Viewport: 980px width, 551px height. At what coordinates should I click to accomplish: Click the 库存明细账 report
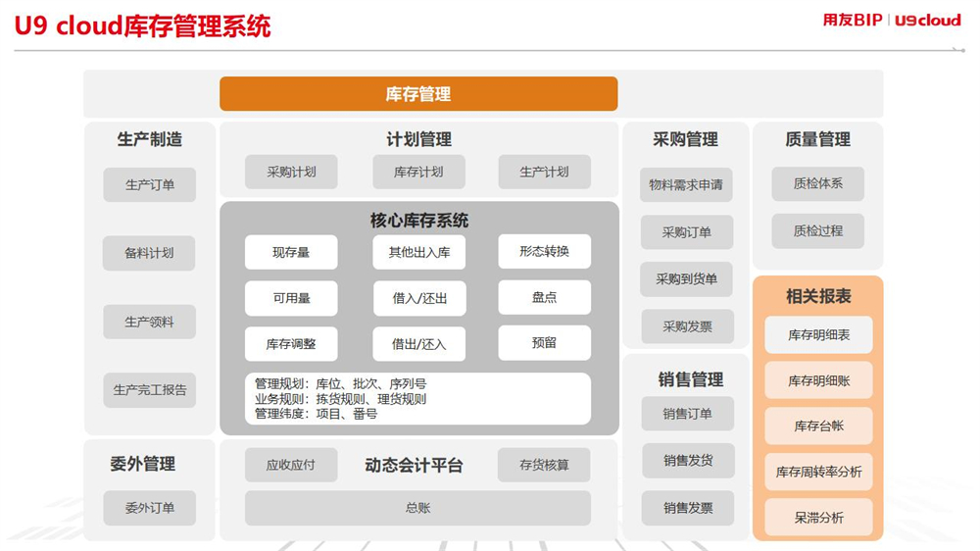[x=818, y=380]
